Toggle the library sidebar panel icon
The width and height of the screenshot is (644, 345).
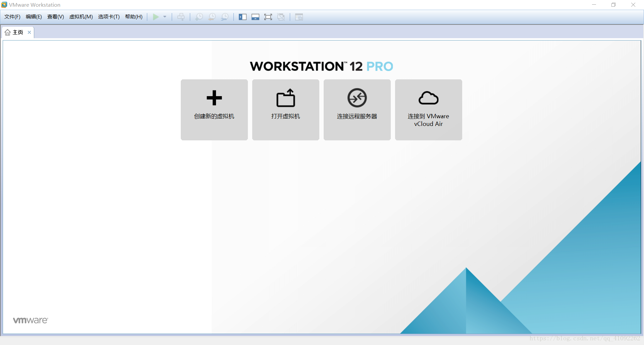tap(243, 17)
